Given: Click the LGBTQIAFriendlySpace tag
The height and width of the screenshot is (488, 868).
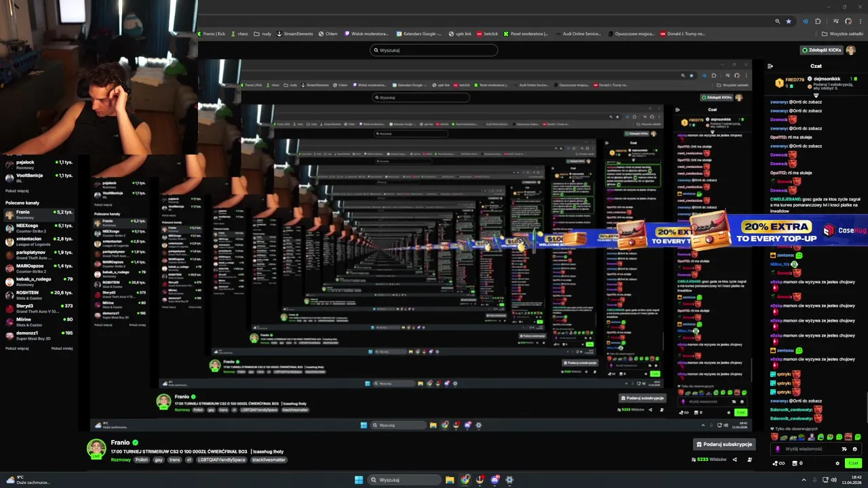Looking at the screenshot, I should coord(222,460).
